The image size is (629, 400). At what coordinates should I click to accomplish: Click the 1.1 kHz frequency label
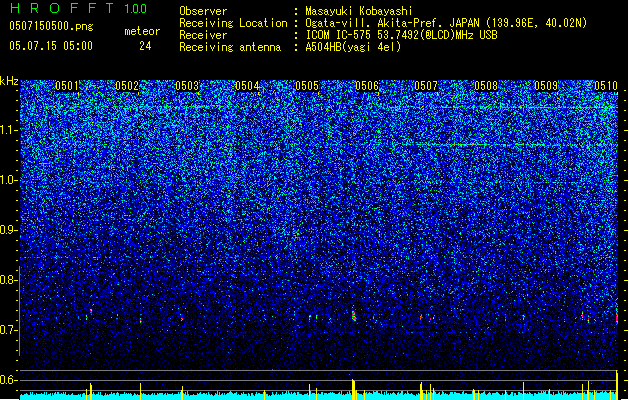[x=9, y=130]
